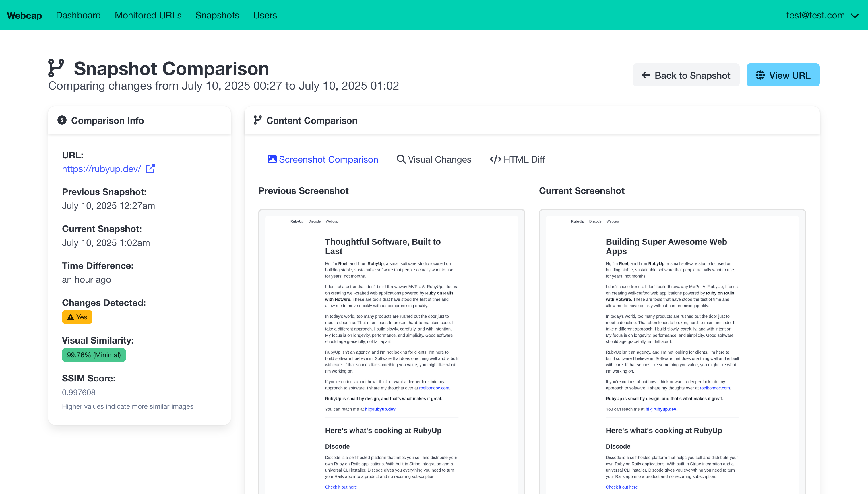
Task: Click the View URL button
Action: coord(783,75)
